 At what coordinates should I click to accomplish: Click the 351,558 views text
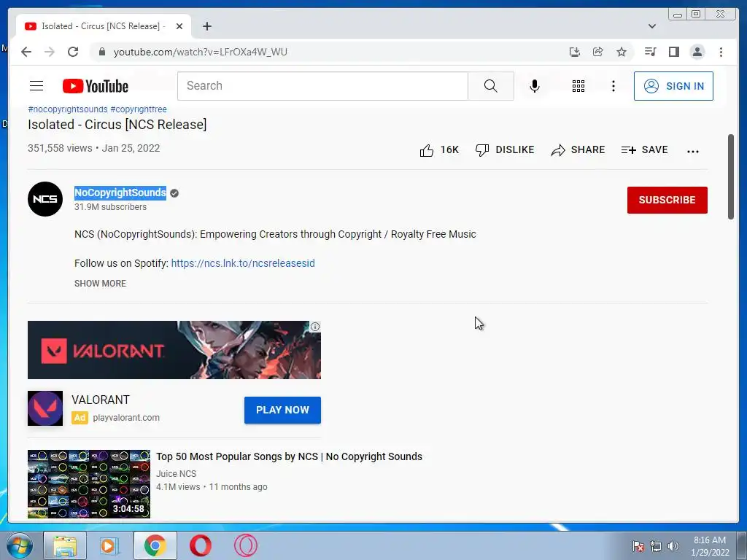[60, 148]
